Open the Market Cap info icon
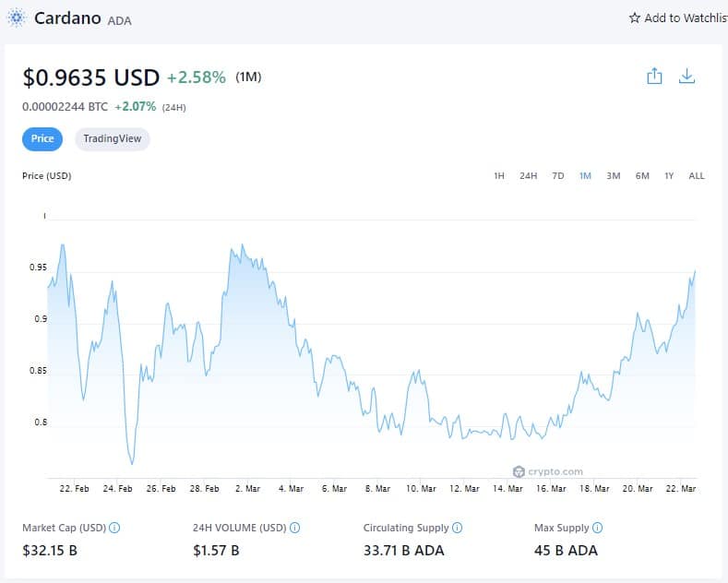Screen dimensions: 728x583 (114, 528)
